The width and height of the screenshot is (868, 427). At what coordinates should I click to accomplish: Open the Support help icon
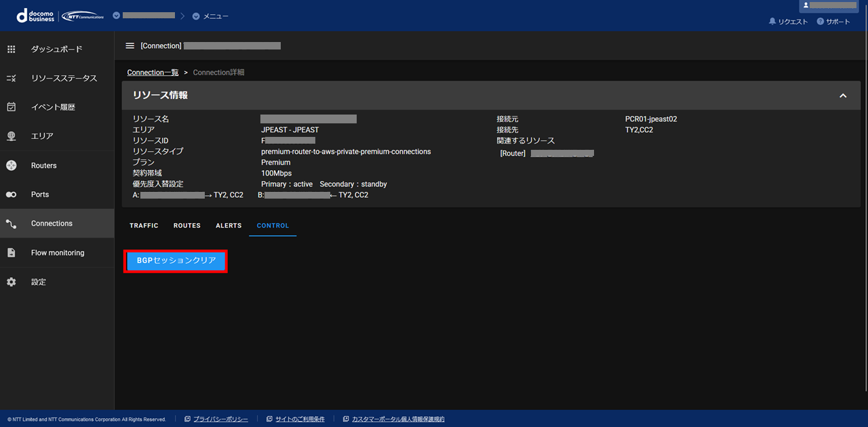821,22
